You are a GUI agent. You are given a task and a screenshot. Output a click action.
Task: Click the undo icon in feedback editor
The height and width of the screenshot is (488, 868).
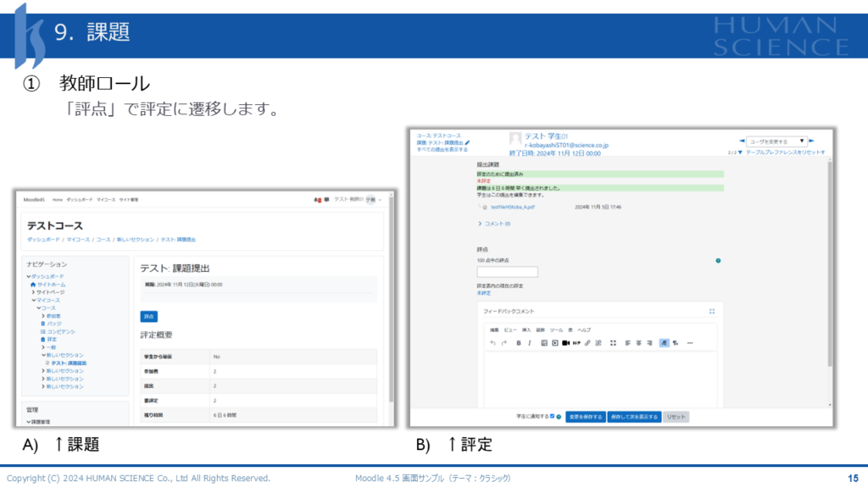(x=492, y=343)
